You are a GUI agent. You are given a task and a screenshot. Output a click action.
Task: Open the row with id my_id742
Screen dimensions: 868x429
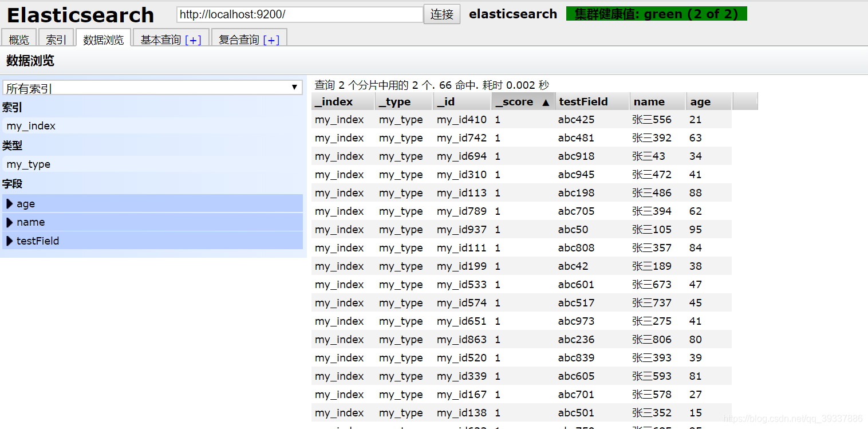coord(521,138)
